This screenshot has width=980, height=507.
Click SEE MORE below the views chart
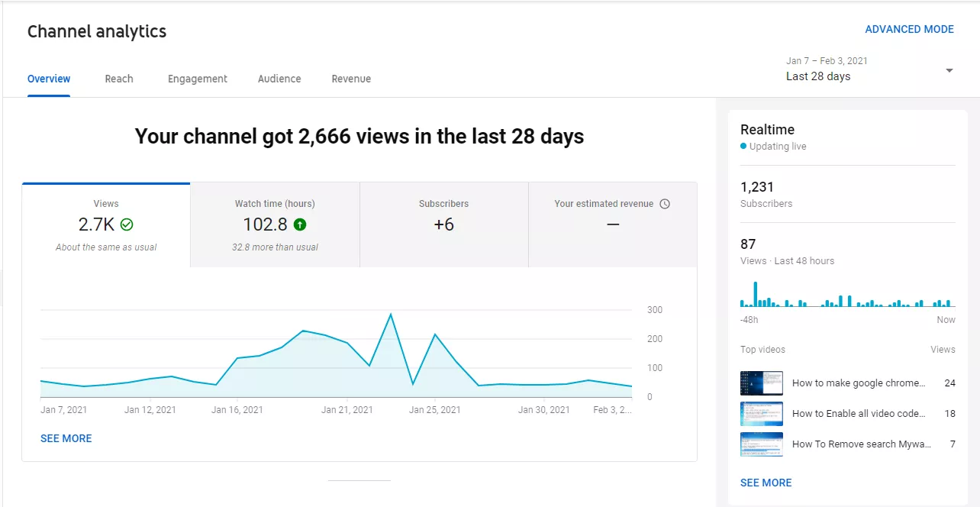pyautogui.click(x=66, y=438)
